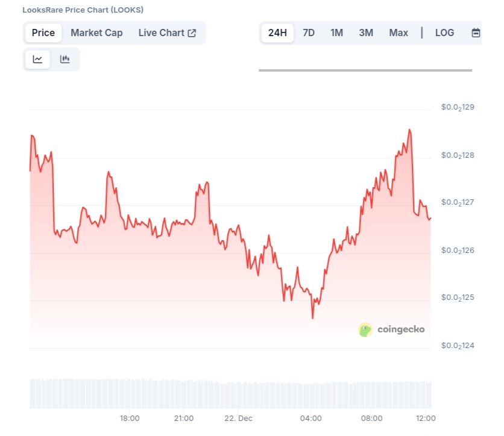Click the price line's lowest dip near 04:00

(312, 317)
